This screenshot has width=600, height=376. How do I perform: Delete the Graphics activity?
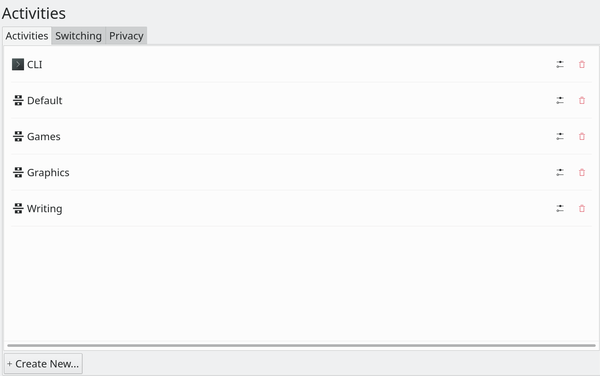582,173
